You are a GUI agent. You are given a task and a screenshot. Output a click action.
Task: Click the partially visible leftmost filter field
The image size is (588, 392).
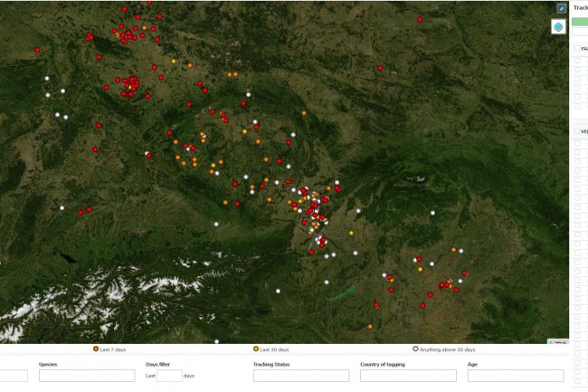pyautogui.click(x=14, y=376)
